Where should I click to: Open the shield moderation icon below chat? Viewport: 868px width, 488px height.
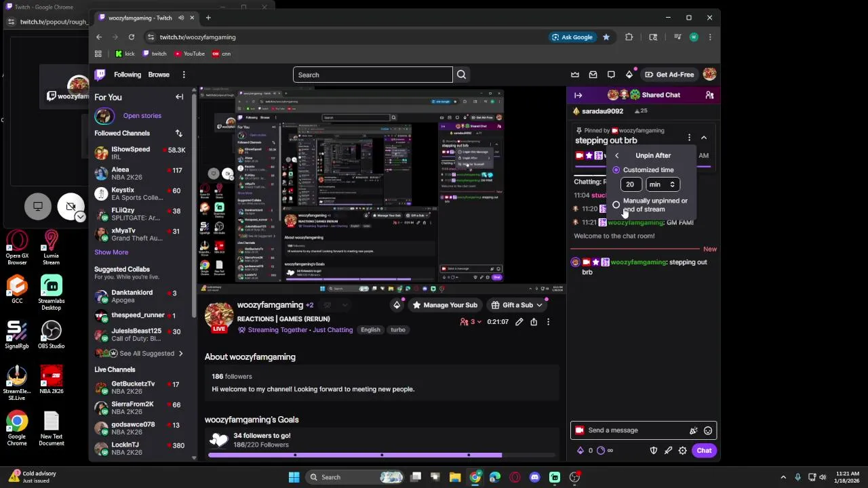(654, 451)
